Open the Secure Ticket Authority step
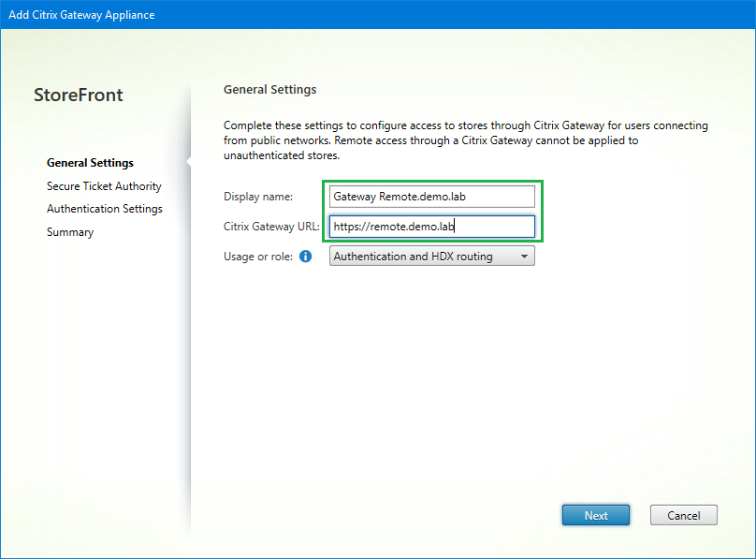 coord(104,186)
